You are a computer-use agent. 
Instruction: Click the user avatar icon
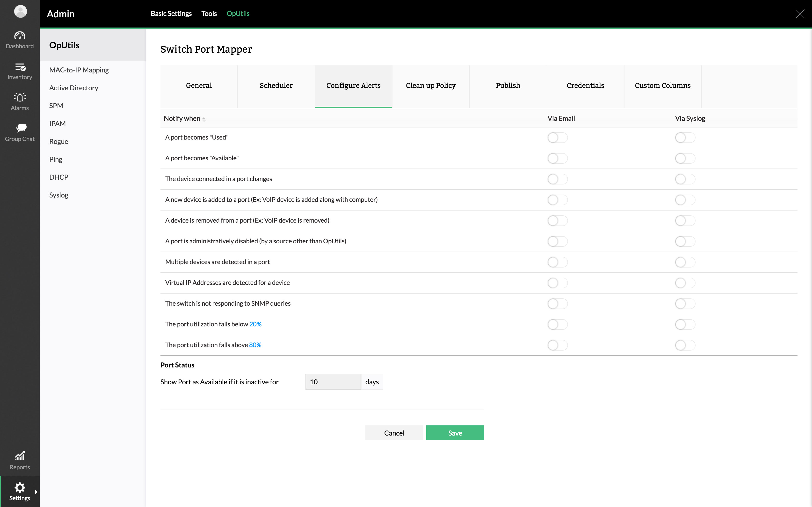pos(20,11)
